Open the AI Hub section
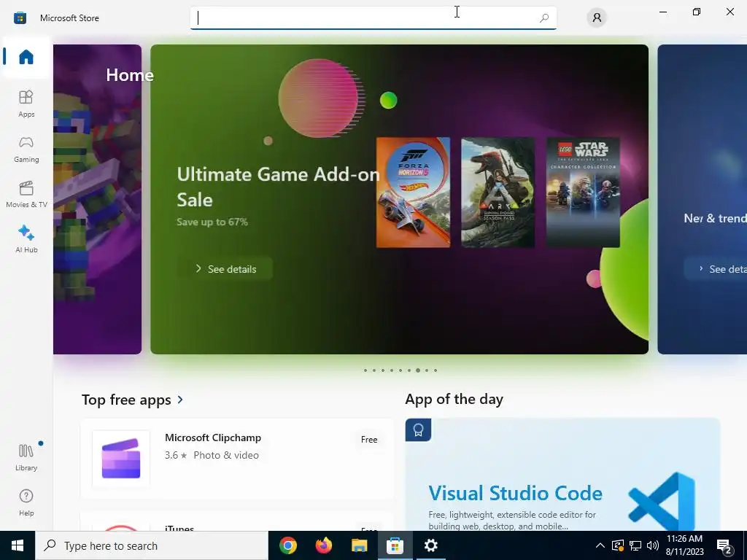The height and width of the screenshot is (560, 747). click(26, 239)
